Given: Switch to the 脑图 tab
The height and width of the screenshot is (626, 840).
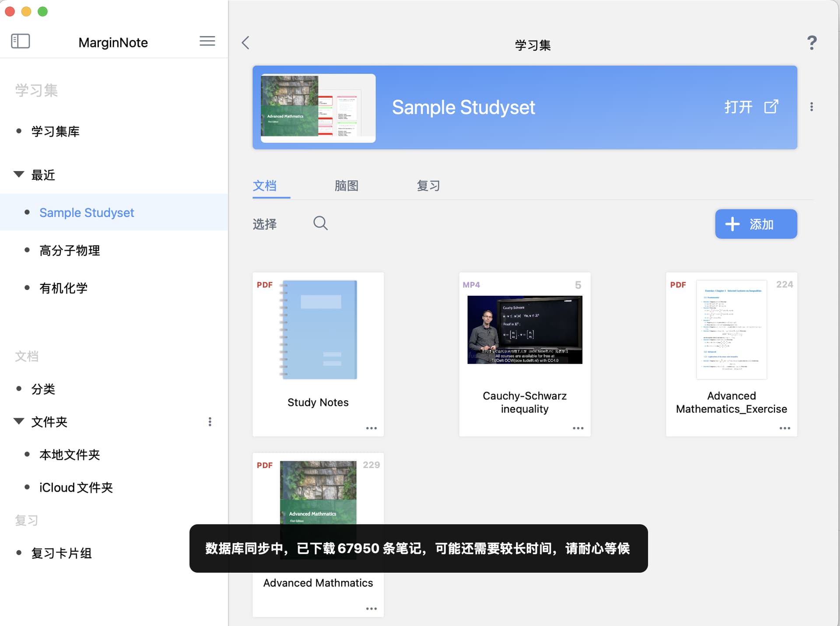Looking at the screenshot, I should coord(346,186).
